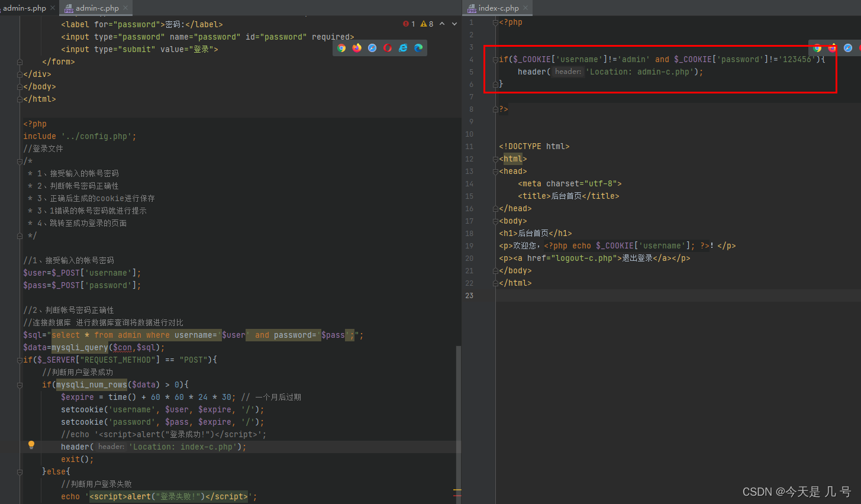Click the <title>后台首页</title> line
Screen dimensions: 861x504
click(x=569, y=196)
